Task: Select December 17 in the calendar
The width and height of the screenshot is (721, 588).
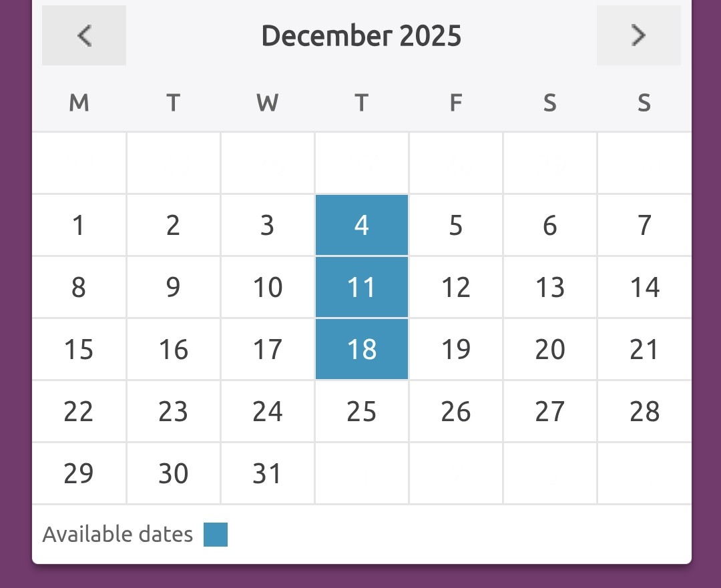Action: pos(267,350)
